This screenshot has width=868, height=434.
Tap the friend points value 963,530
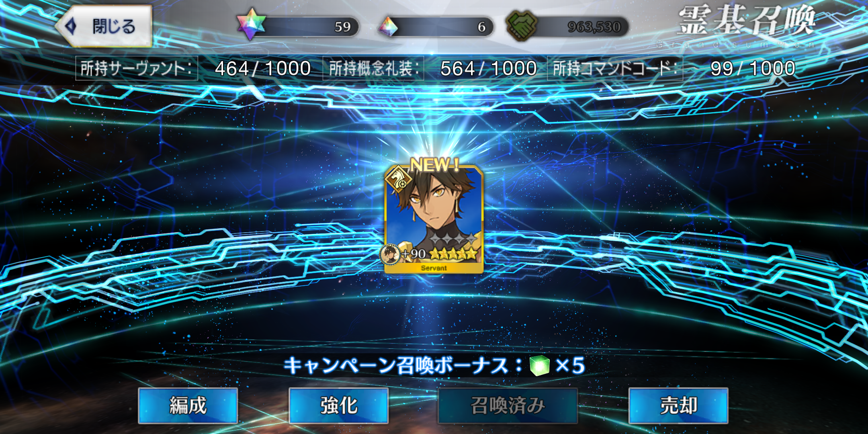(x=594, y=27)
